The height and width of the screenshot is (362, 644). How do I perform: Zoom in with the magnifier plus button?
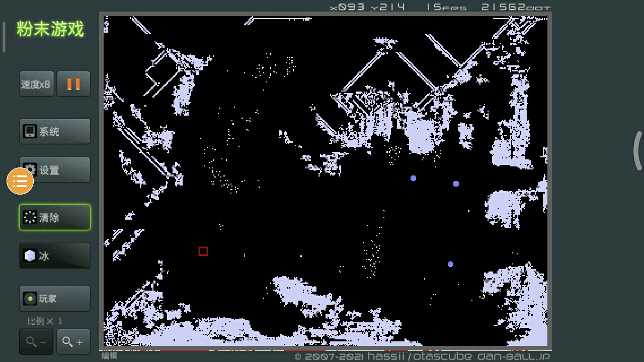point(73,342)
